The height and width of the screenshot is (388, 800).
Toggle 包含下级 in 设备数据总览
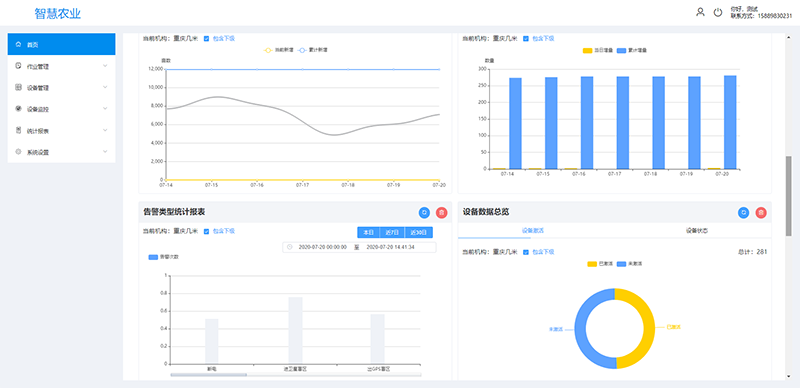(x=526, y=252)
